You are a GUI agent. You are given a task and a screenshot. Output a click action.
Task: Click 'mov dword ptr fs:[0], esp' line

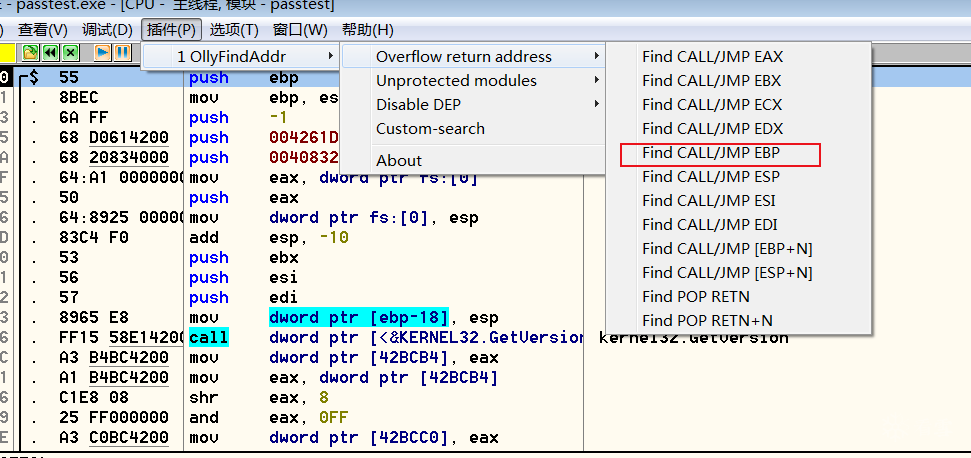tap(334, 218)
